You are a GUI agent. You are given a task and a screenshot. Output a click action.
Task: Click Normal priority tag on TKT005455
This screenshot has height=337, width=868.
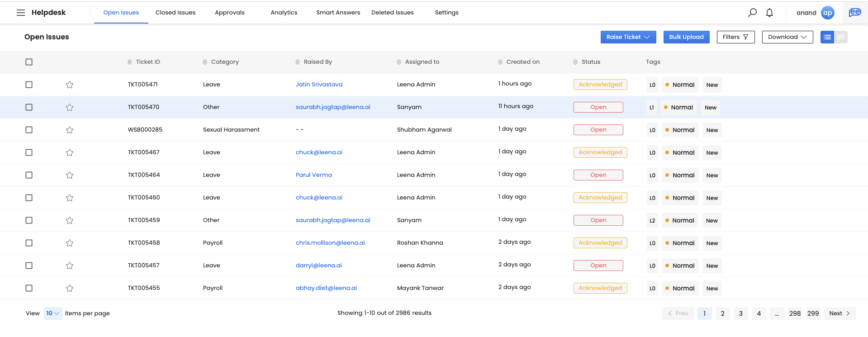pyautogui.click(x=680, y=289)
